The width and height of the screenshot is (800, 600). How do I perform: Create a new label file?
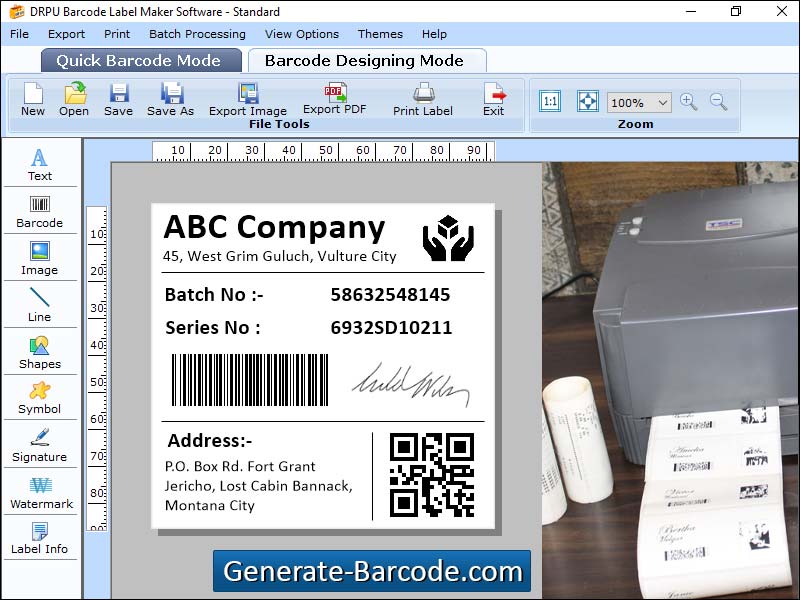pos(31,101)
